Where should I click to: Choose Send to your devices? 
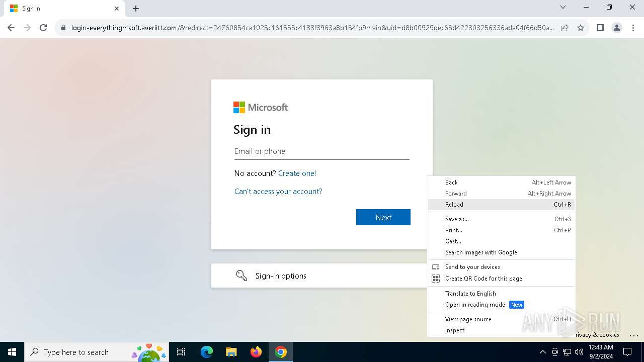501,267
